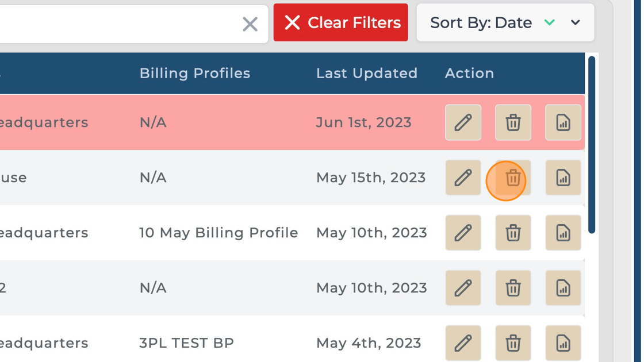This screenshot has width=644, height=362.
Task: Click the Last Updated column header
Action: (366, 74)
